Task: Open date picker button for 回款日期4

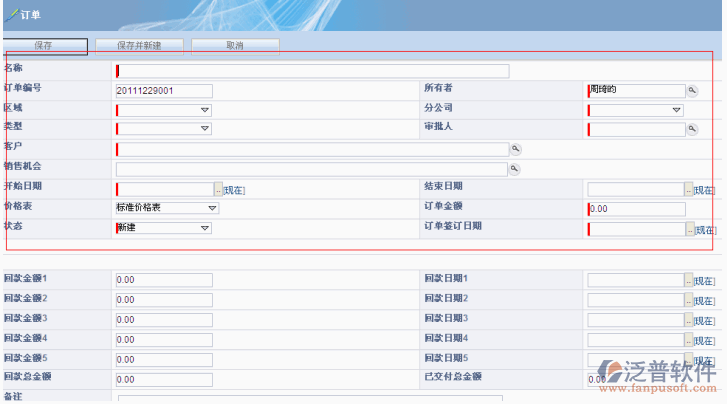Action: point(689,340)
